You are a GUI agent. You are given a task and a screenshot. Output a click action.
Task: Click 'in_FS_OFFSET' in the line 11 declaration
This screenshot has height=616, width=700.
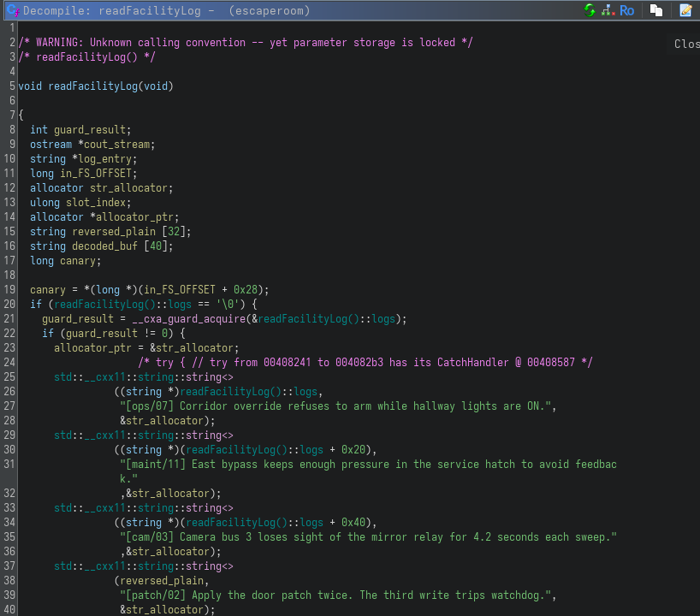coord(96,174)
